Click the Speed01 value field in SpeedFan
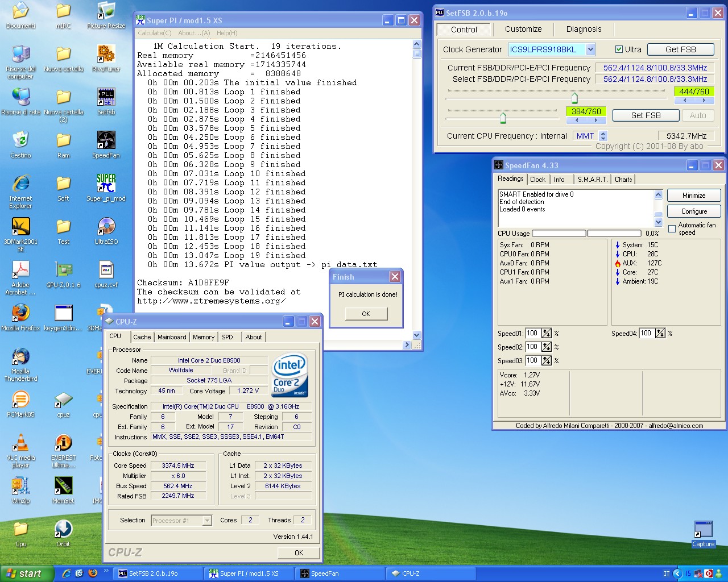 [x=532, y=334]
